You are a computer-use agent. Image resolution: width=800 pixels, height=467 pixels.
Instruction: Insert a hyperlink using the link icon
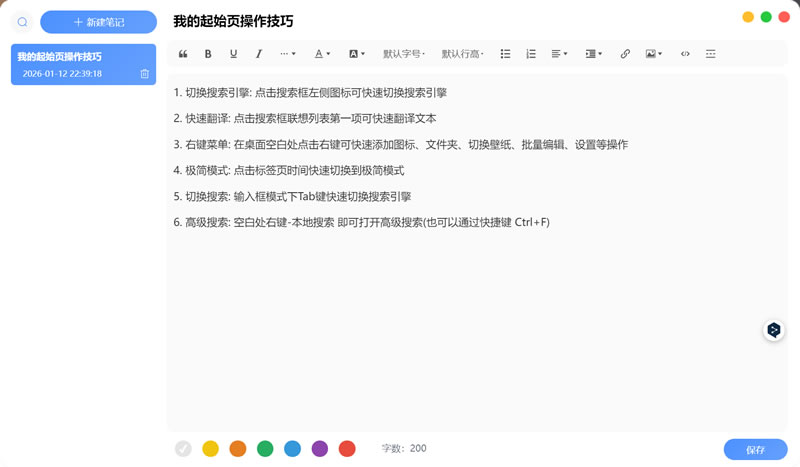[625, 54]
